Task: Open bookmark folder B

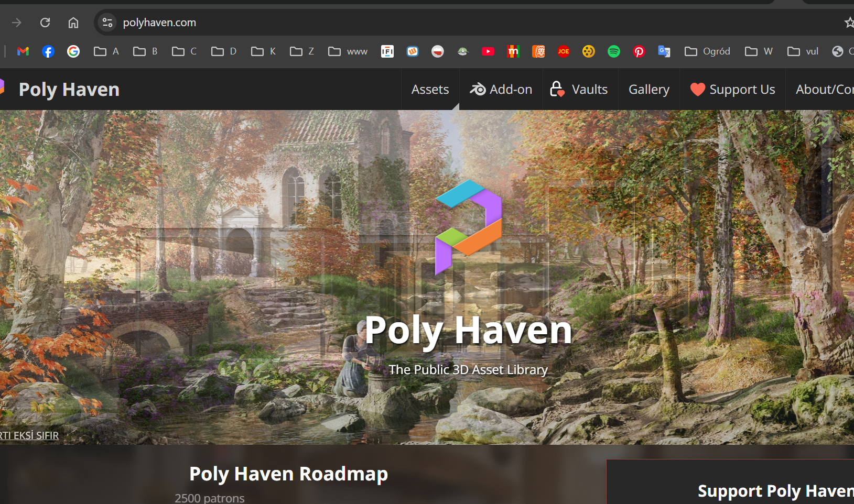Action: [145, 51]
